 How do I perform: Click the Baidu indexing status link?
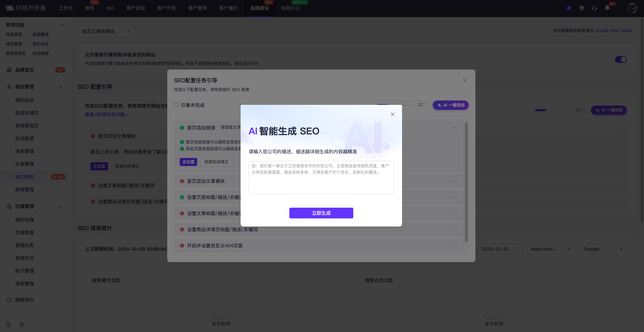(626, 31)
